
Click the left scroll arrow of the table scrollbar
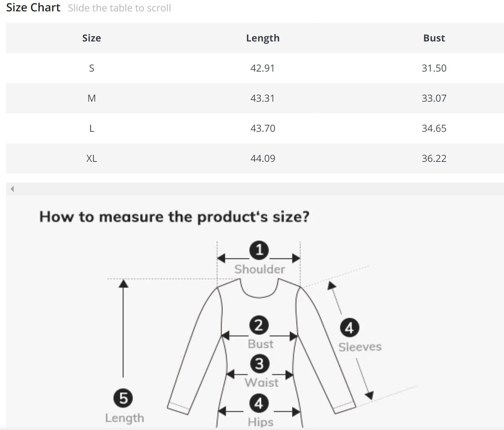[x=12, y=189]
